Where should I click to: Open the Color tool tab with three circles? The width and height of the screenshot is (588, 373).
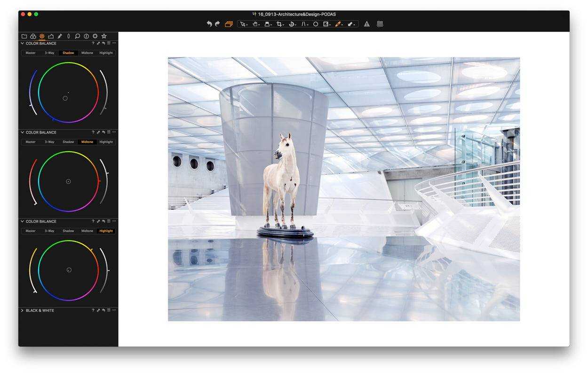[33, 36]
